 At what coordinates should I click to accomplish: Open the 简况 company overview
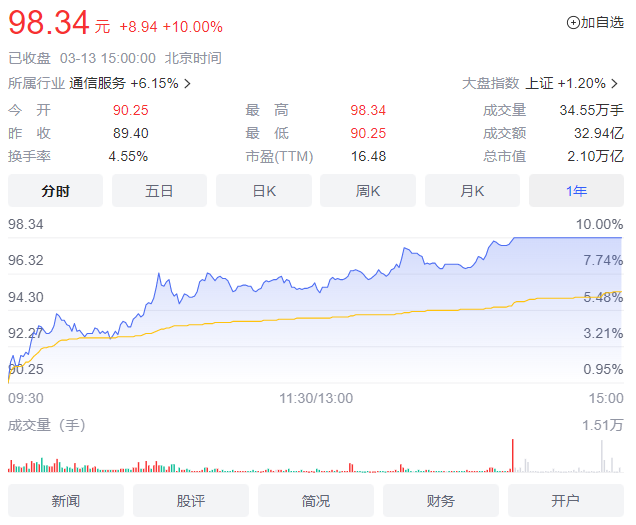[x=316, y=501]
